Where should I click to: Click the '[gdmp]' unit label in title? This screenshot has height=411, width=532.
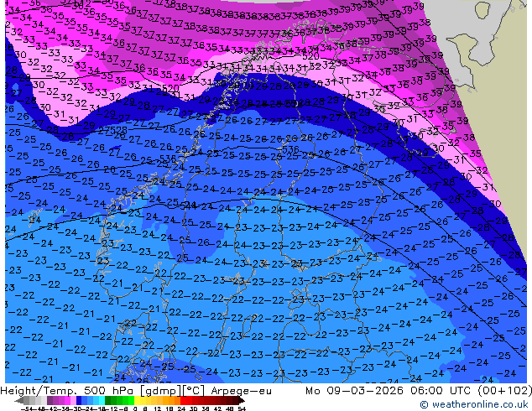tap(161, 391)
